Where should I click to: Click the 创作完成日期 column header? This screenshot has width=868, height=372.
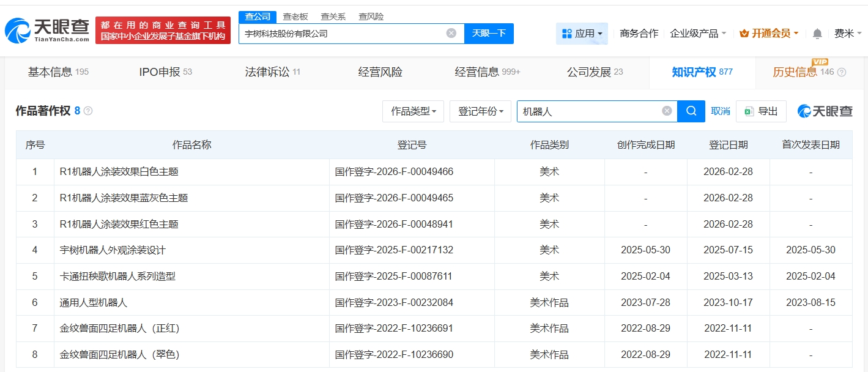(645, 145)
